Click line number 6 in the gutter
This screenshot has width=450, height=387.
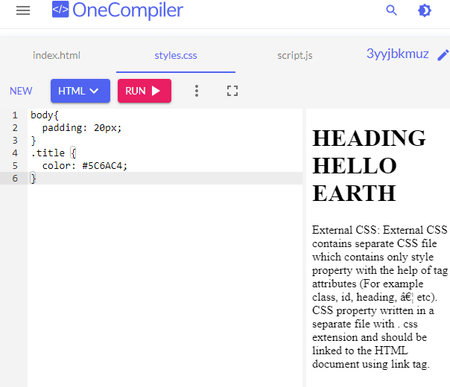coord(15,178)
